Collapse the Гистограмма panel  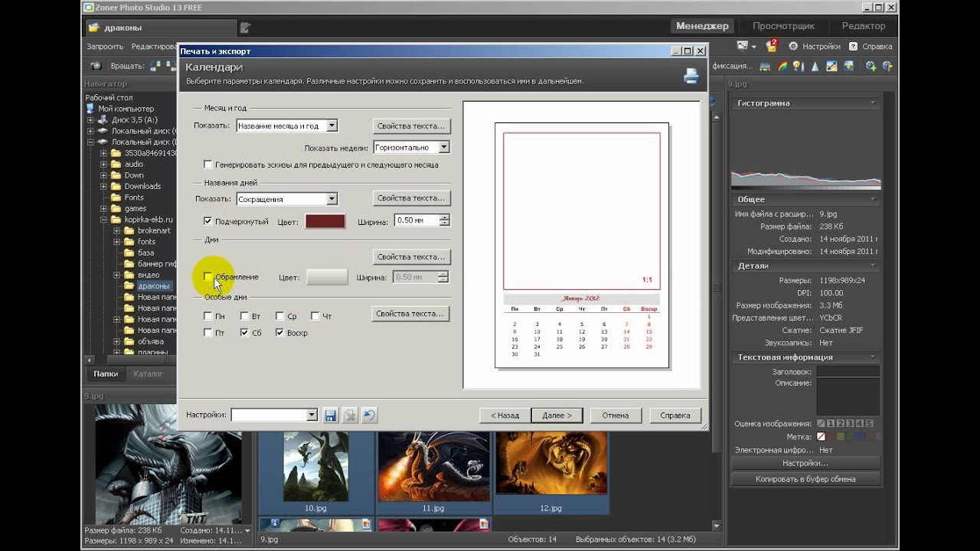point(873,103)
